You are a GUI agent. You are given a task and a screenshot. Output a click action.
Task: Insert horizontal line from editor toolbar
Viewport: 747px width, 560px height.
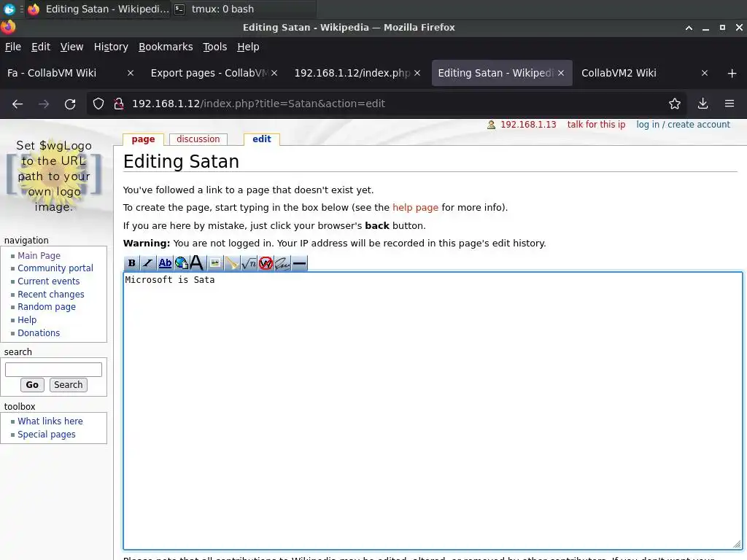(x=300, y=262)
